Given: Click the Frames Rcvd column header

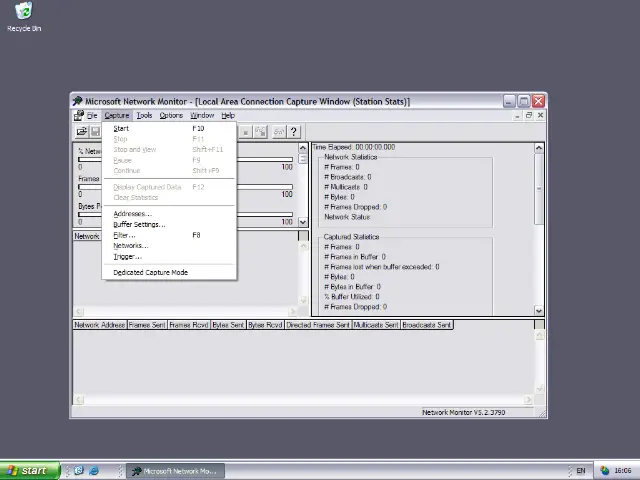Looking at the screenshot, I should coord(189,325).
